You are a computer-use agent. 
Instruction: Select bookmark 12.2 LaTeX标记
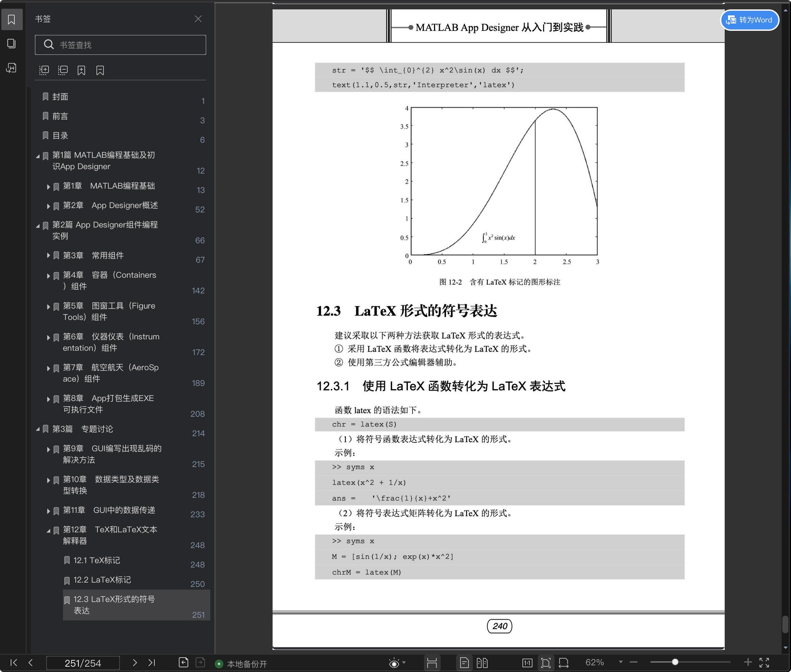[x=102, y=580]
